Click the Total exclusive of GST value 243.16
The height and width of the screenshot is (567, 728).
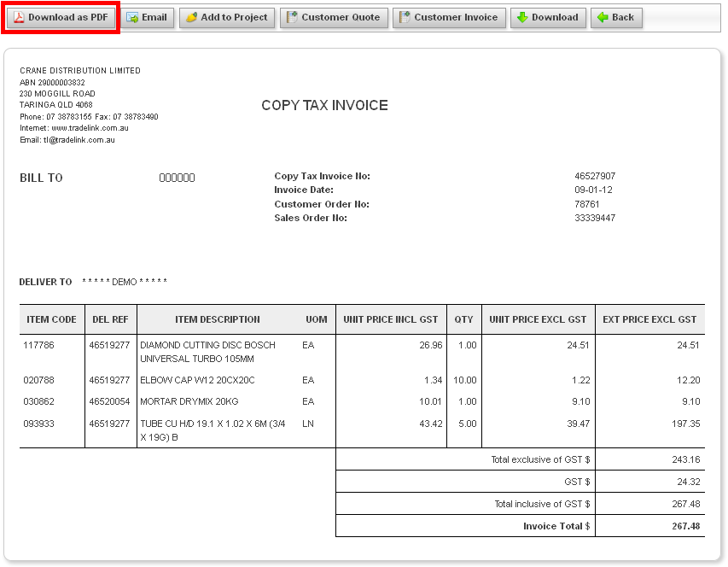click(685, 459)
